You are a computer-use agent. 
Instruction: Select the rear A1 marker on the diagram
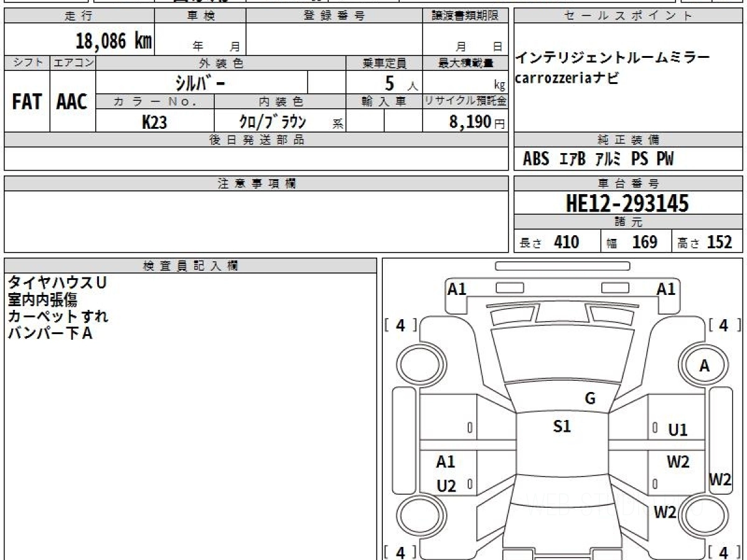pos(445,462)
